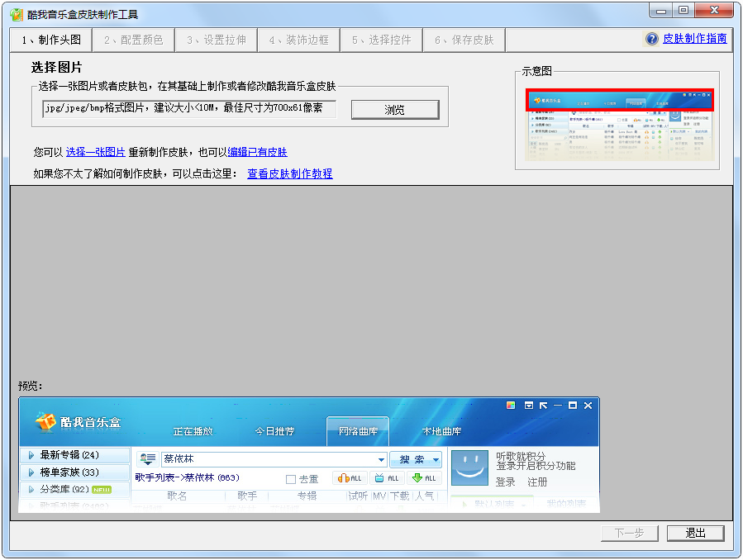
Task: Switch to tab 3、设置拉伸
Action: 217,40
